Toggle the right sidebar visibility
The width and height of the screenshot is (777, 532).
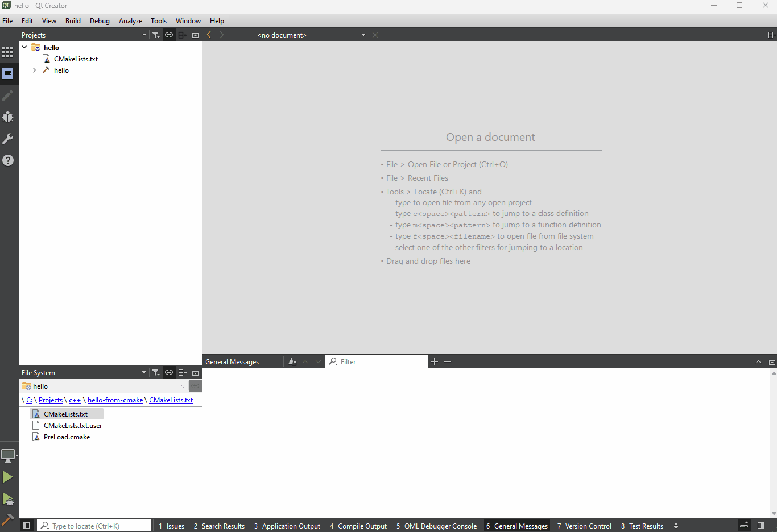(761, 526)
